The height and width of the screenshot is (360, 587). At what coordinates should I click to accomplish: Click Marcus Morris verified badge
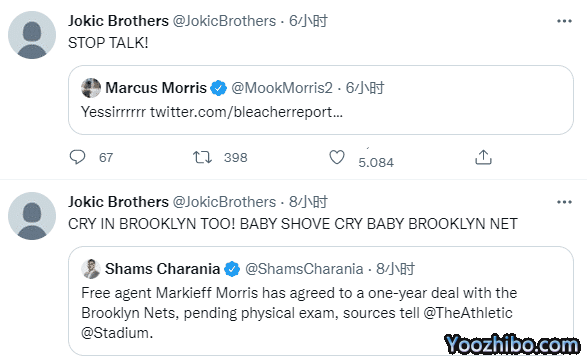[x=218, y=88]
